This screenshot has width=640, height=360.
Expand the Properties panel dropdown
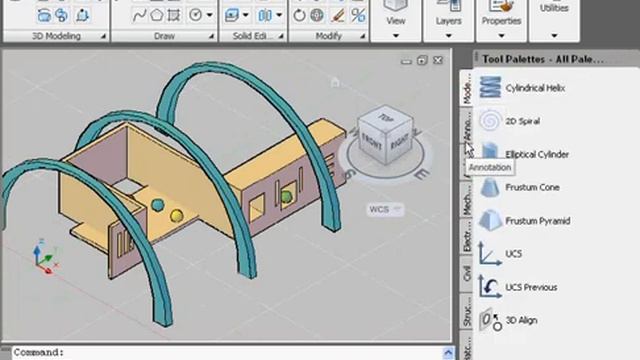[x=501, y=36]
